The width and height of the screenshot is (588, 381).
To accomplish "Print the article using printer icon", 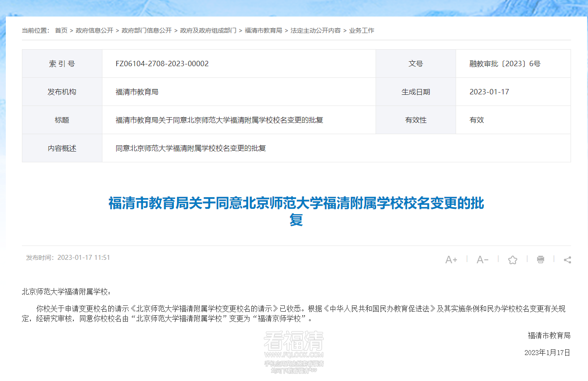I will [541, 259].
